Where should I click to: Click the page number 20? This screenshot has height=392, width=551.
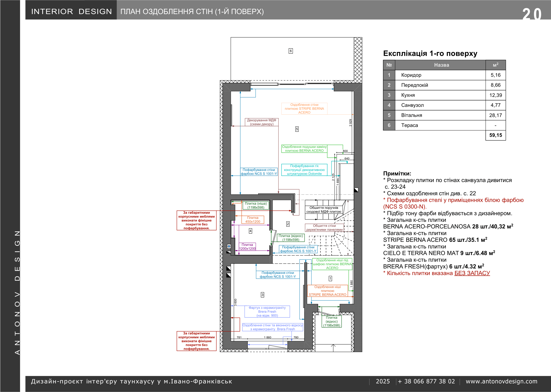[532, 14]
